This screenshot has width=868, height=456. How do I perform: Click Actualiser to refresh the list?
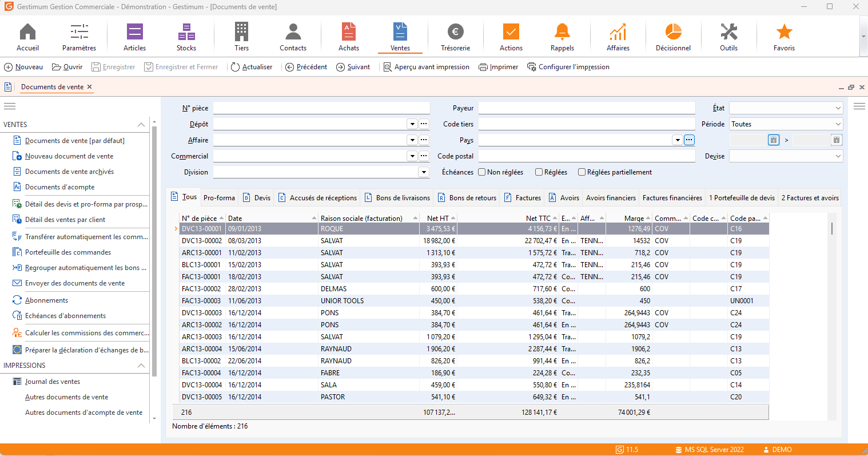pyautogui.click(x=252, y=67)
